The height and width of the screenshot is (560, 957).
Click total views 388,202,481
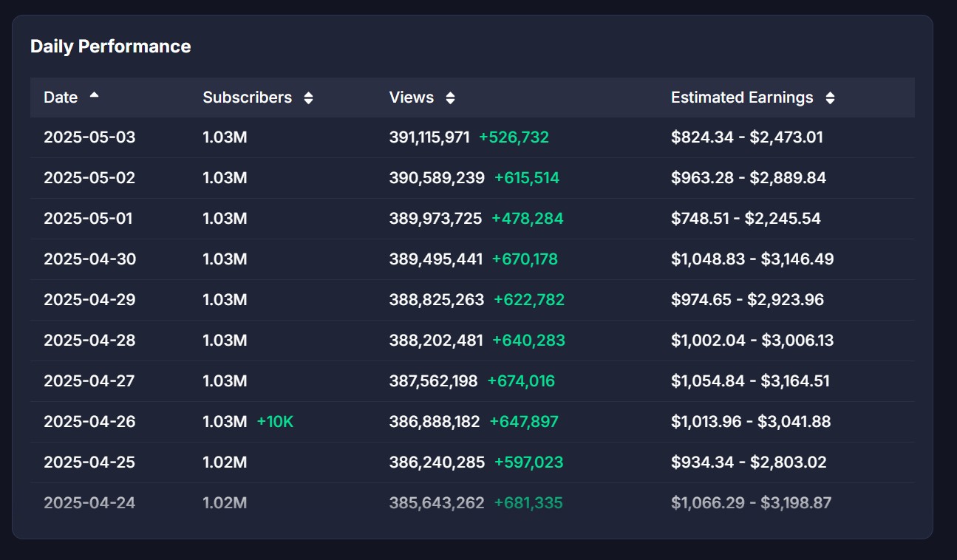click(435, 341)
